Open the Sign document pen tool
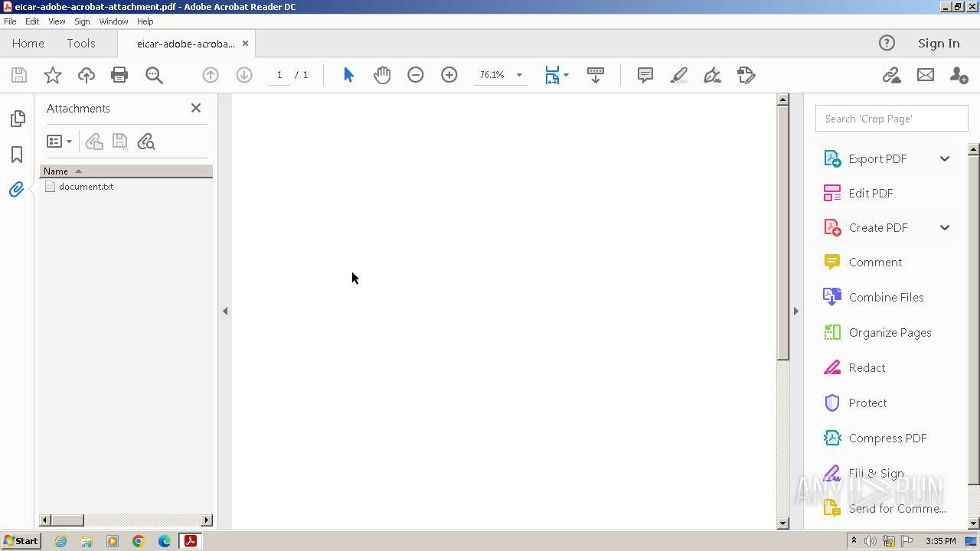 (713, 75)
